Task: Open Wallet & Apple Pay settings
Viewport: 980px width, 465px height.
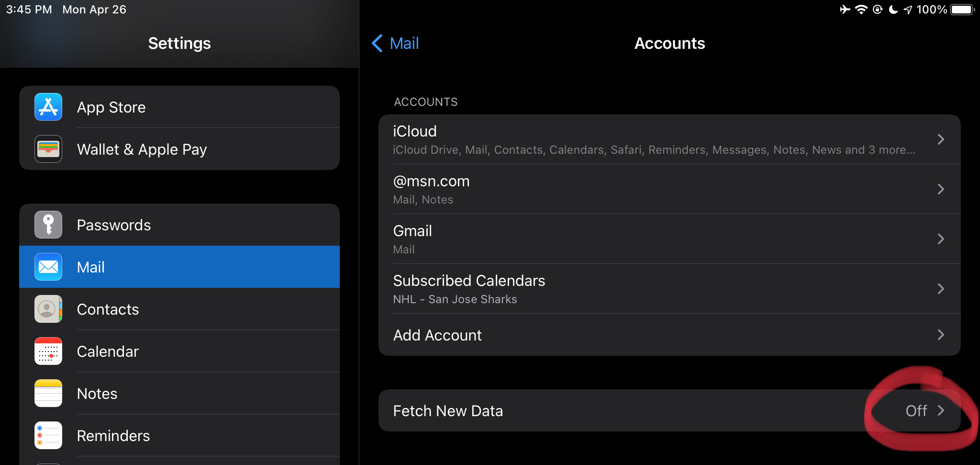Action: 179,149
